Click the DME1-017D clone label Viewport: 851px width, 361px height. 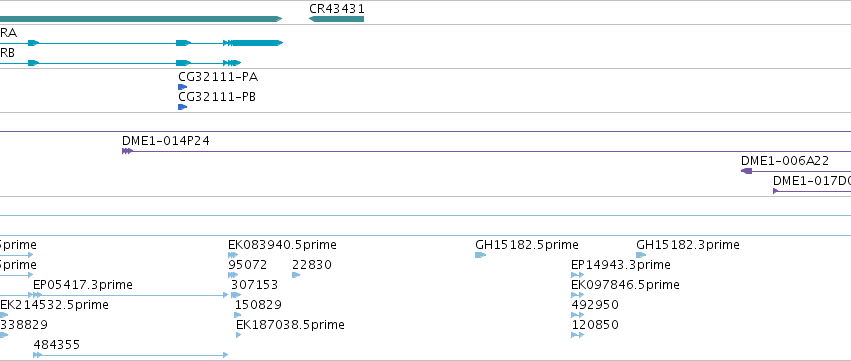[812, 181]
